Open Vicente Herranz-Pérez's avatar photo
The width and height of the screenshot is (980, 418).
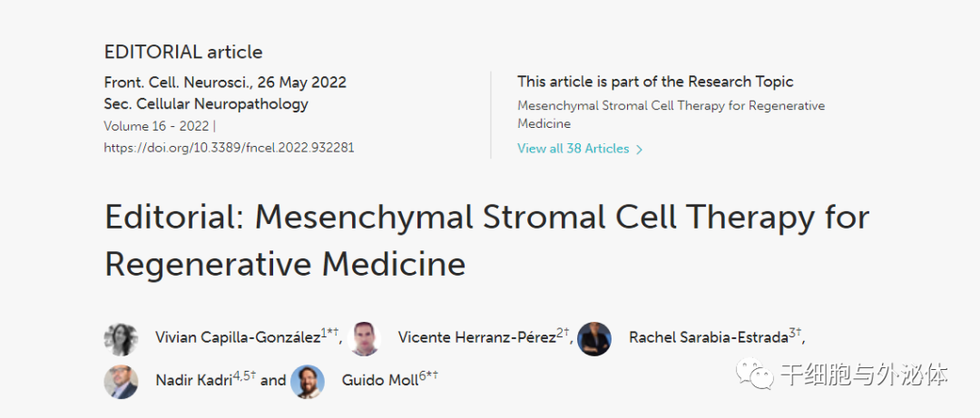tap(365, 339)
